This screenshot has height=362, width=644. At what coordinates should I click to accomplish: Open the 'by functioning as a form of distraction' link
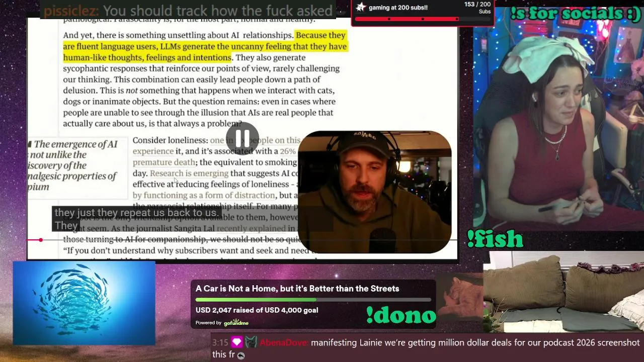coord(204,196)
